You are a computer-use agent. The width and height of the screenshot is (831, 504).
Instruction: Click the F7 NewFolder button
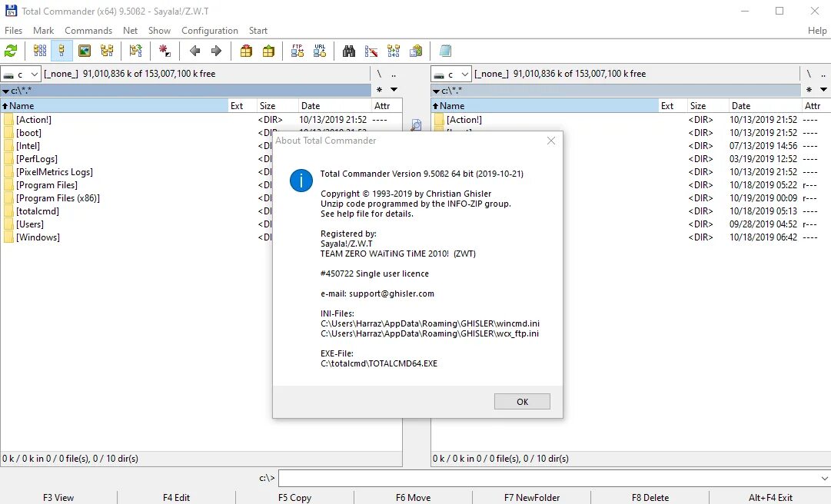531,498
